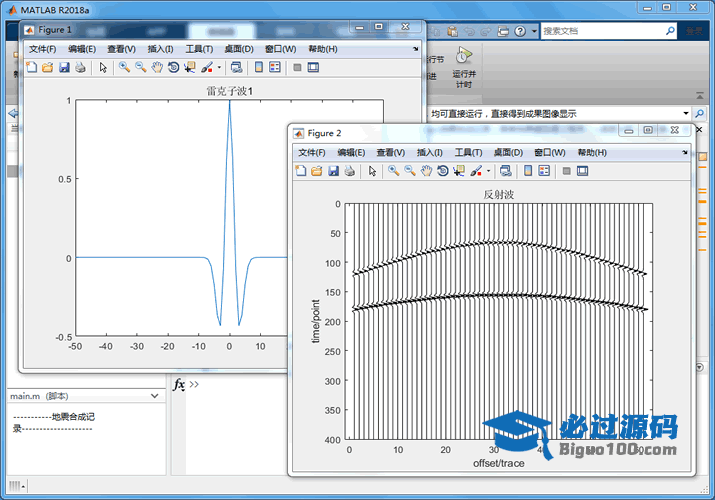Open 查看(V) menu in Figure 1
This screenshot has width=715, height=500.
pyautogui.click(x=122, y=49)
